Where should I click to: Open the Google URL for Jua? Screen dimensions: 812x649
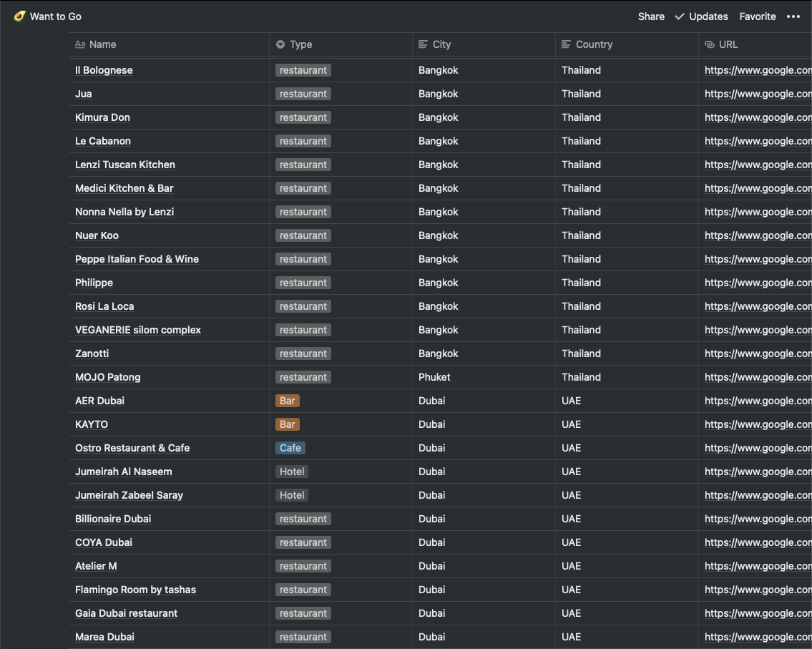point(758,94)
